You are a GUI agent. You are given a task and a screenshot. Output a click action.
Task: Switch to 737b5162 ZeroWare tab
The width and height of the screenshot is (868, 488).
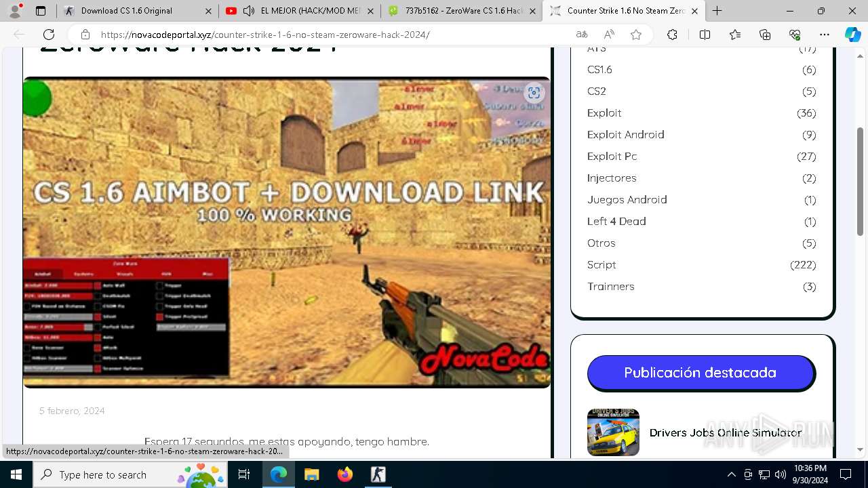(461, 11)
